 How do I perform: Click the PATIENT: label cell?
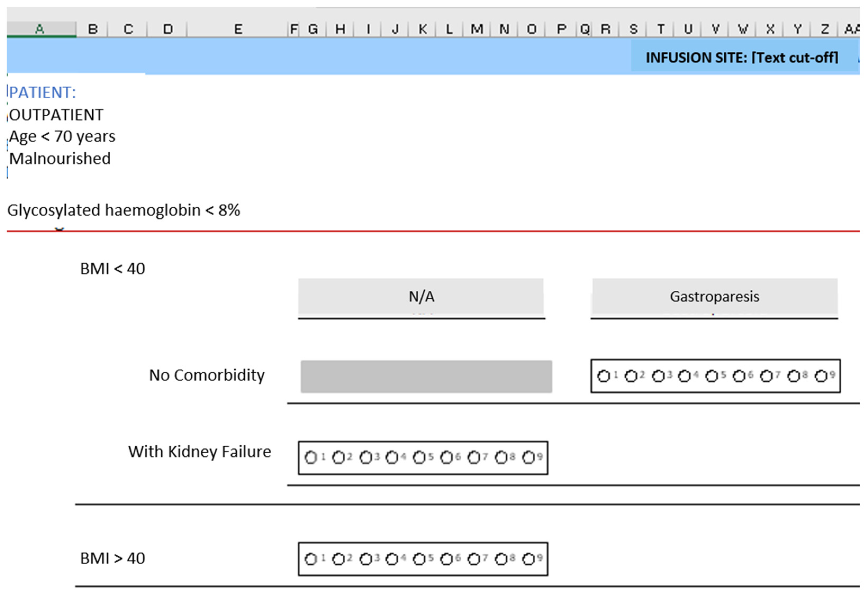tap(43, 92)
